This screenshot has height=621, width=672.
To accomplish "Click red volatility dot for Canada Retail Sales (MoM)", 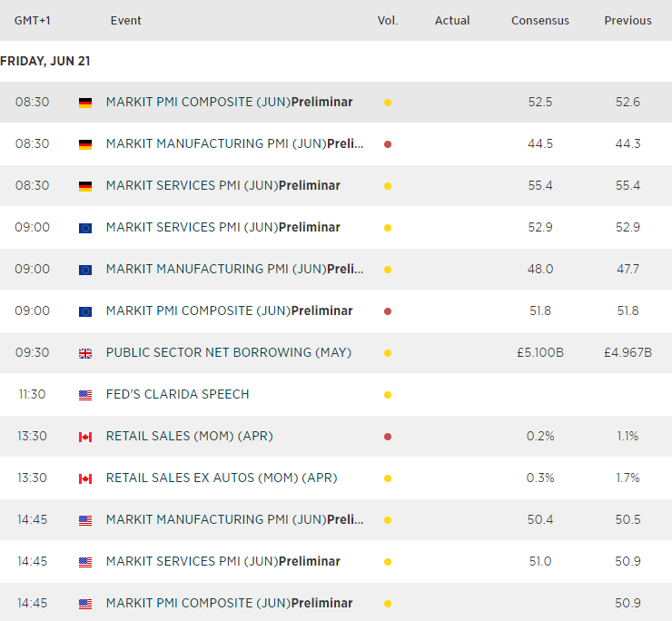I will [x=388, y=437].
